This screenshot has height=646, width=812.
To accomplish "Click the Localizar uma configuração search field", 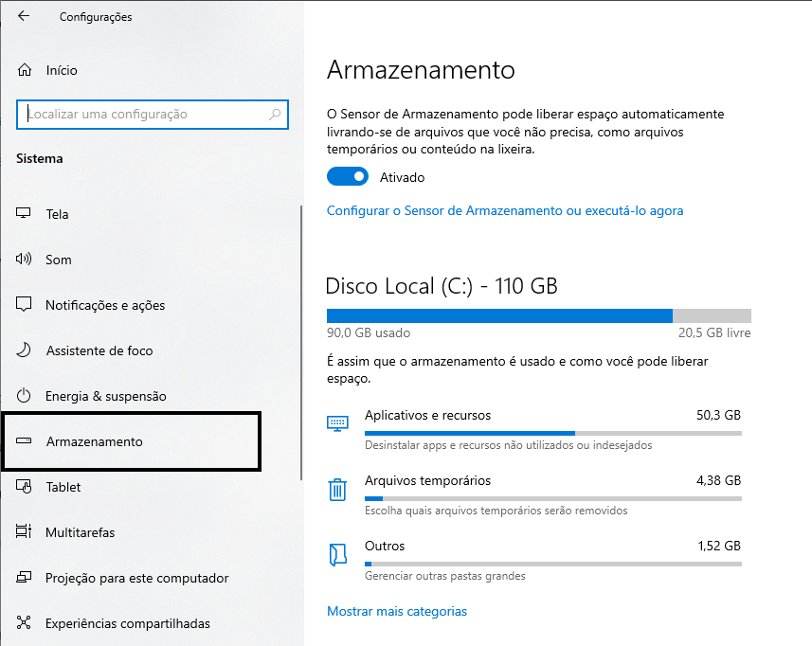I will pyautogui.click(x=147, y=115).
